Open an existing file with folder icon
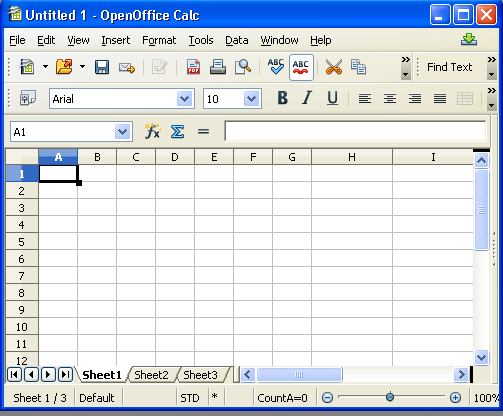Image resolution: width=503 pixels, height=416 pixels. [x=64, y=67]
